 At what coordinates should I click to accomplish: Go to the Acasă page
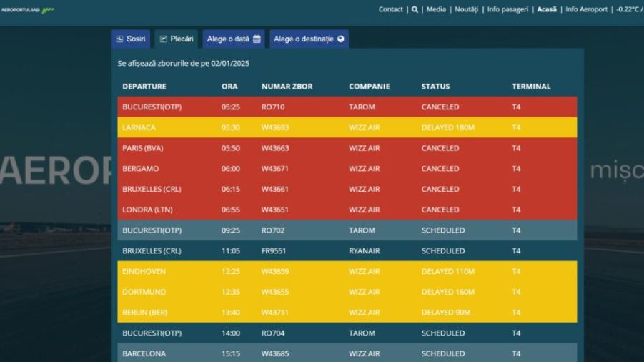(x=547, y=9)
